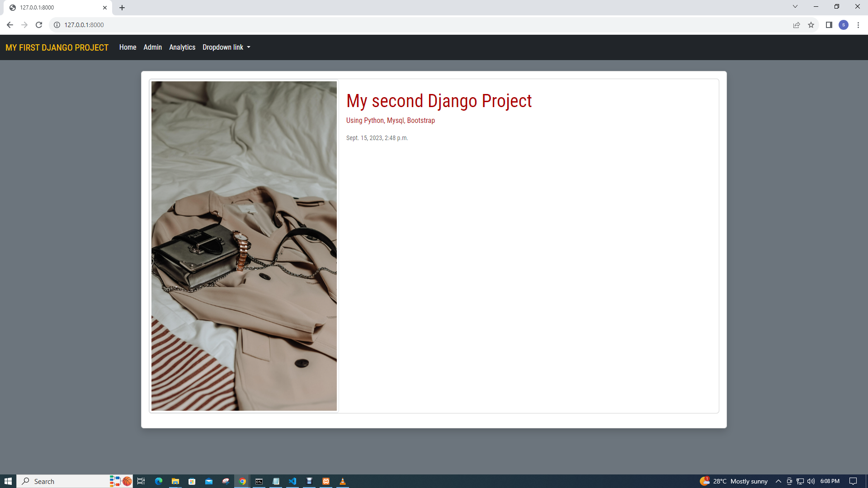Open the tab search chevron

click(795, 6)
